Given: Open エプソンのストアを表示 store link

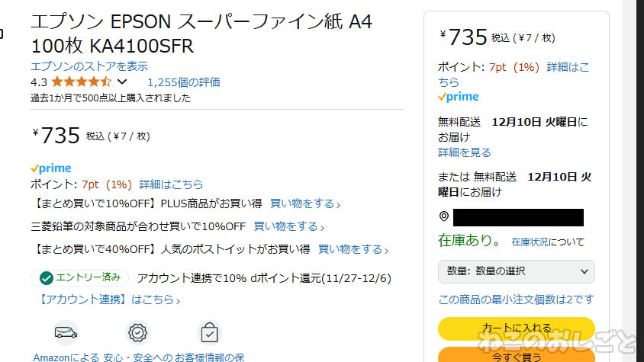Looking at the screenshot, I should click(x=89, y=66).
